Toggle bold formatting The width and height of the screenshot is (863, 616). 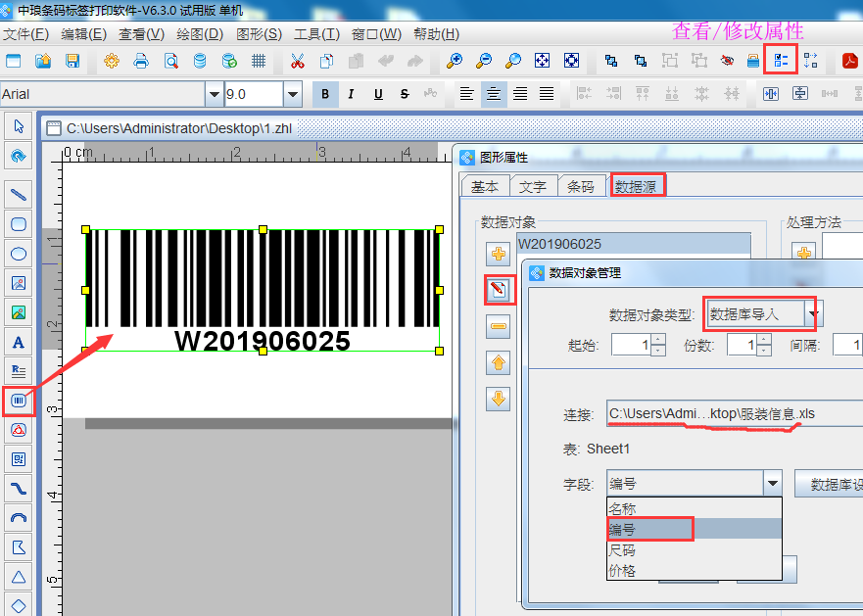(x=324, y=94)
